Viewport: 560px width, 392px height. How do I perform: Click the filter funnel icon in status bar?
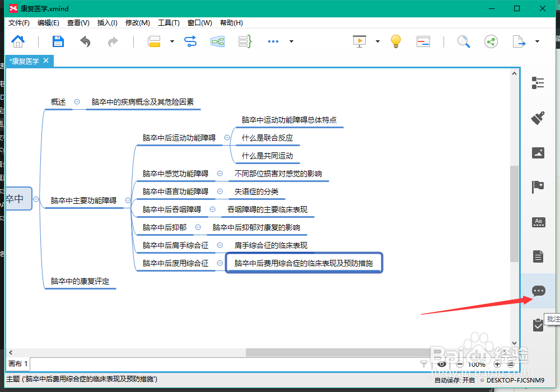coord(423,364)
